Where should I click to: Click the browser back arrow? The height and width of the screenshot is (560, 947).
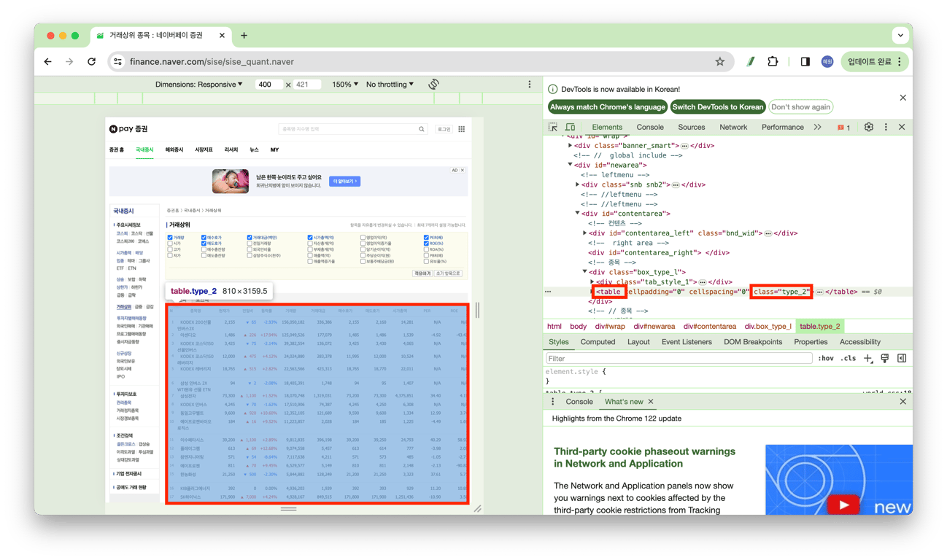pos(48,62)
